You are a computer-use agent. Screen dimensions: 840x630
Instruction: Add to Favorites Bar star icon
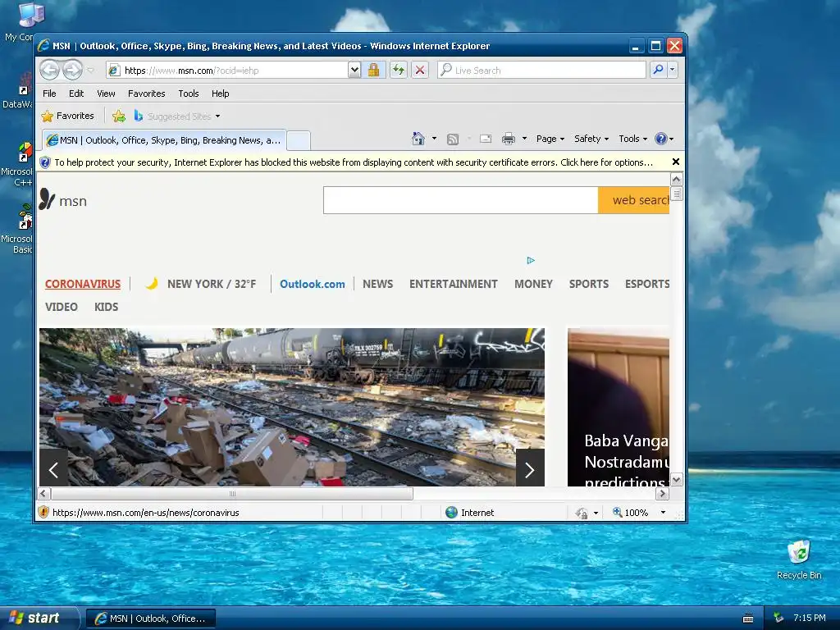click(119, 116)
